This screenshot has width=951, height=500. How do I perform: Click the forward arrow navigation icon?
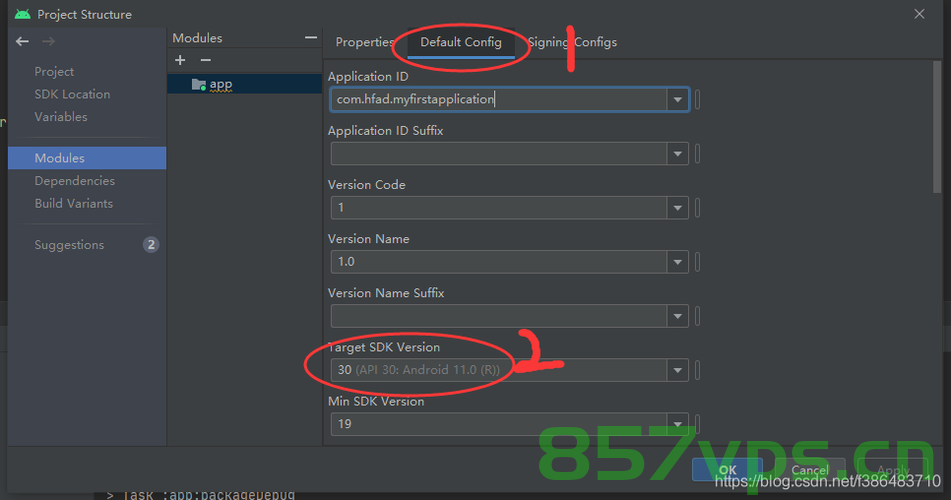click(x=49, y=41)
